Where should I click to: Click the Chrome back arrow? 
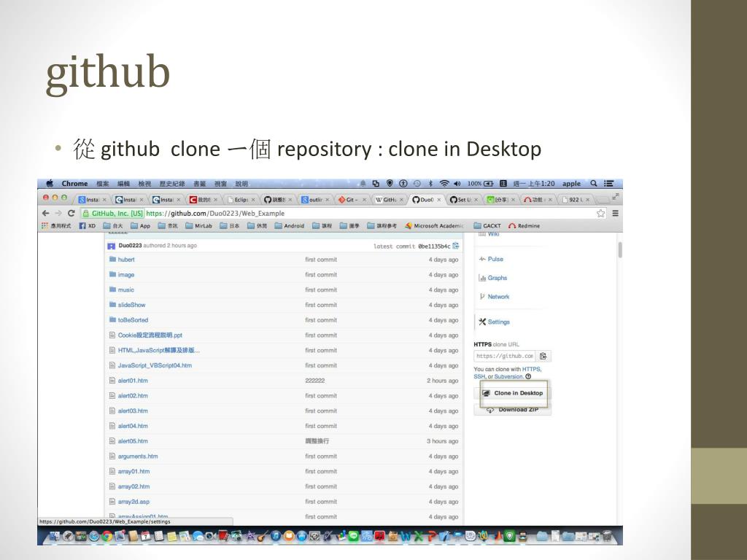46,214
